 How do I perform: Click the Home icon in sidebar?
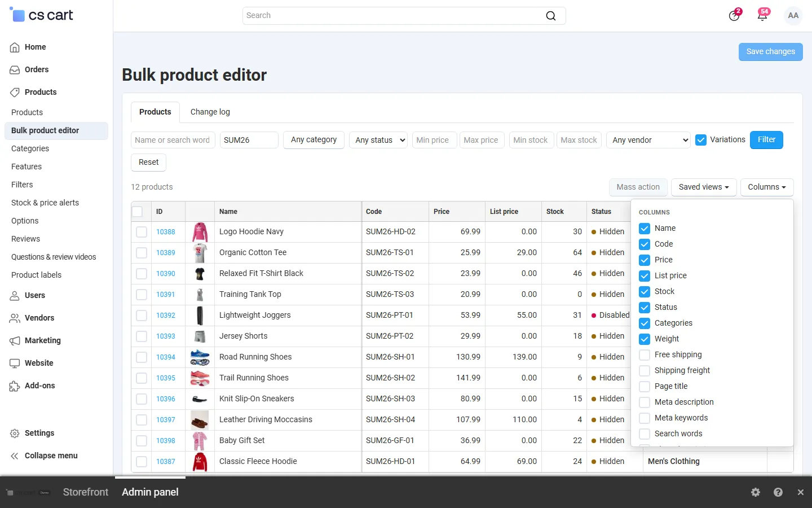point(15,47)
